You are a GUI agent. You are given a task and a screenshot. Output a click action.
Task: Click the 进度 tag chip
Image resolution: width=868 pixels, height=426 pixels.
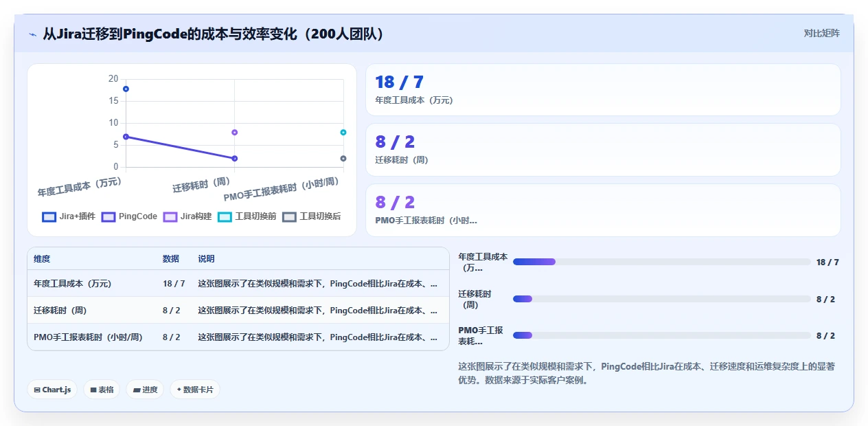pyautogui.click(x=145, y=390)
